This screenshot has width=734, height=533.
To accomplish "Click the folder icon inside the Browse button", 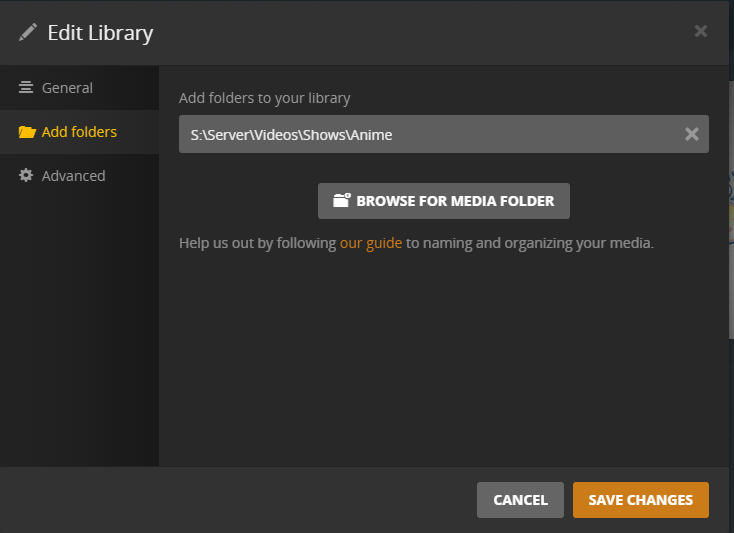I will click(342, 201).
